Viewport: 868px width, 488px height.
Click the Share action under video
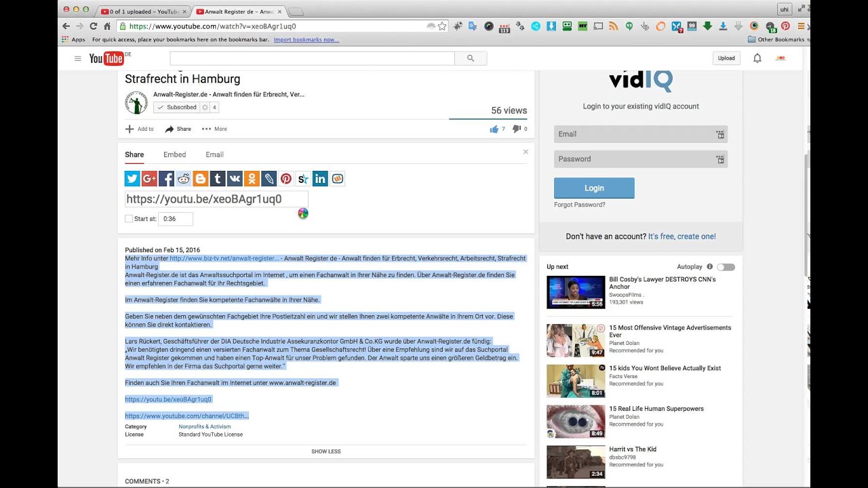[178, 129]
